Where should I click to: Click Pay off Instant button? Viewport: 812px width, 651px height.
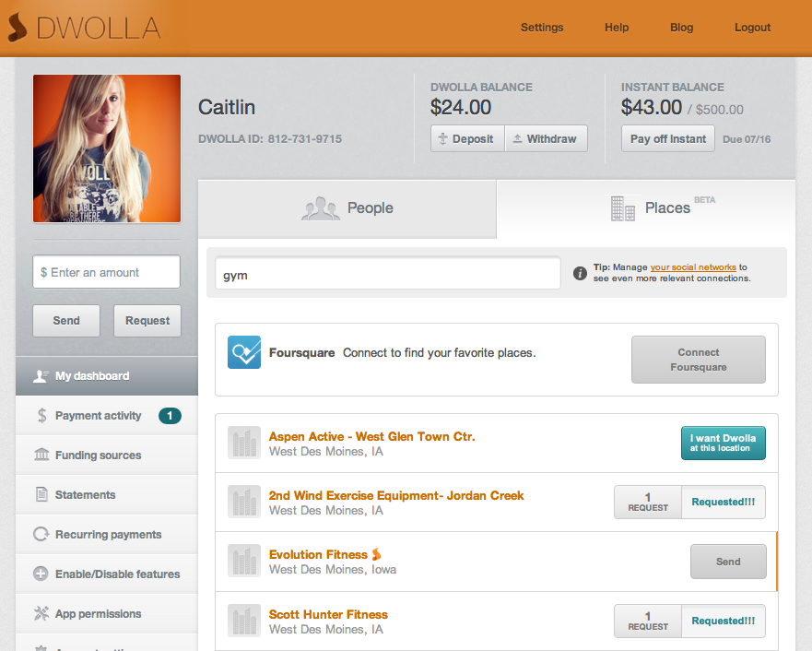click(668, 138)
